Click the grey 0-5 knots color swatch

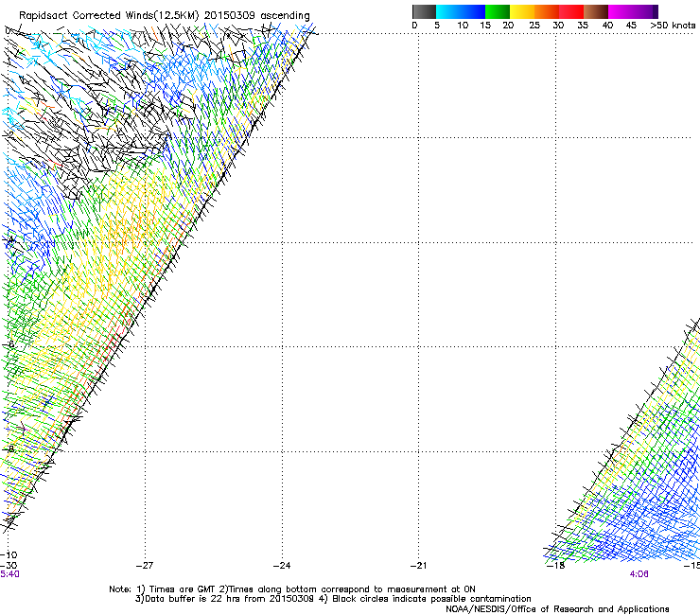(424, 11)
